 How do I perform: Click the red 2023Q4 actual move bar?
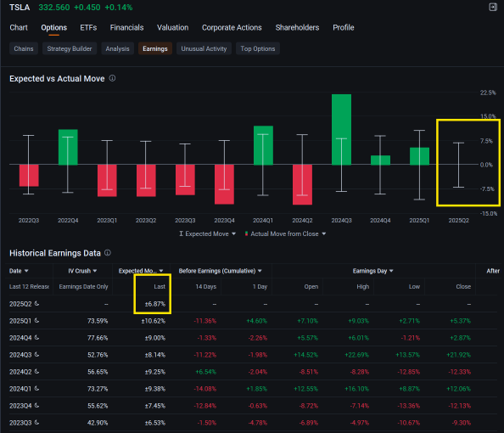point(224,184)
